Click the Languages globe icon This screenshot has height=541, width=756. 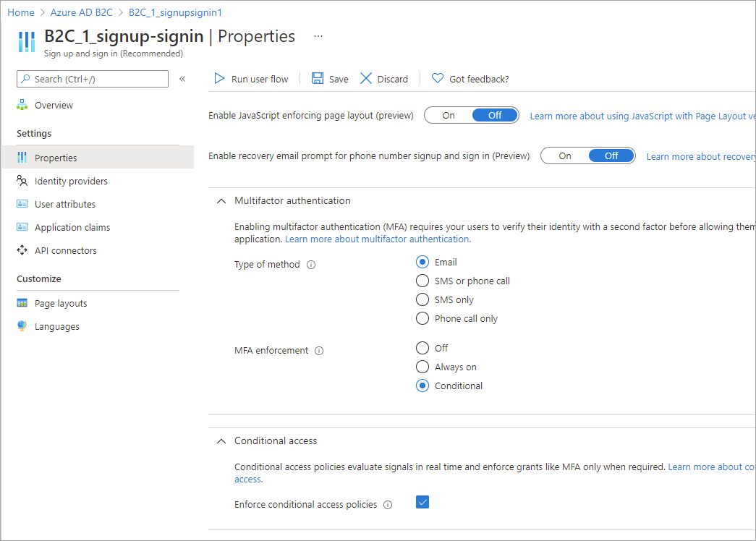pyautogui.click(x=22, y=325)
